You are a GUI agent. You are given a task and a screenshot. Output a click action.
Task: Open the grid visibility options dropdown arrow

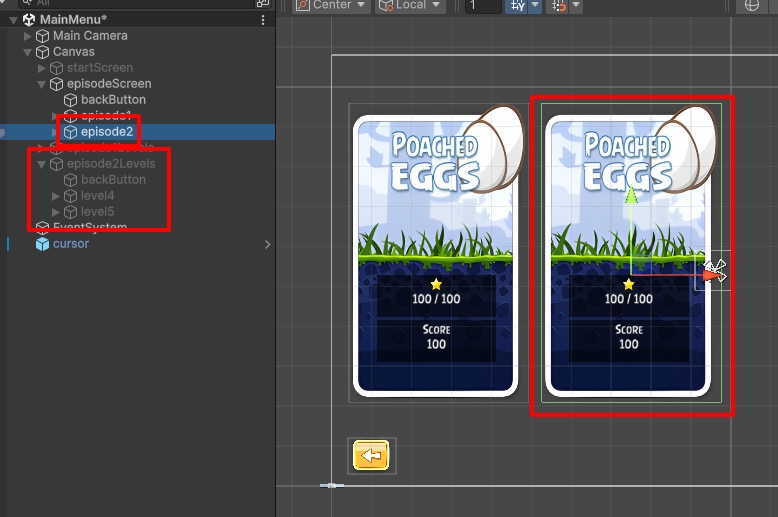click(535, 5)
